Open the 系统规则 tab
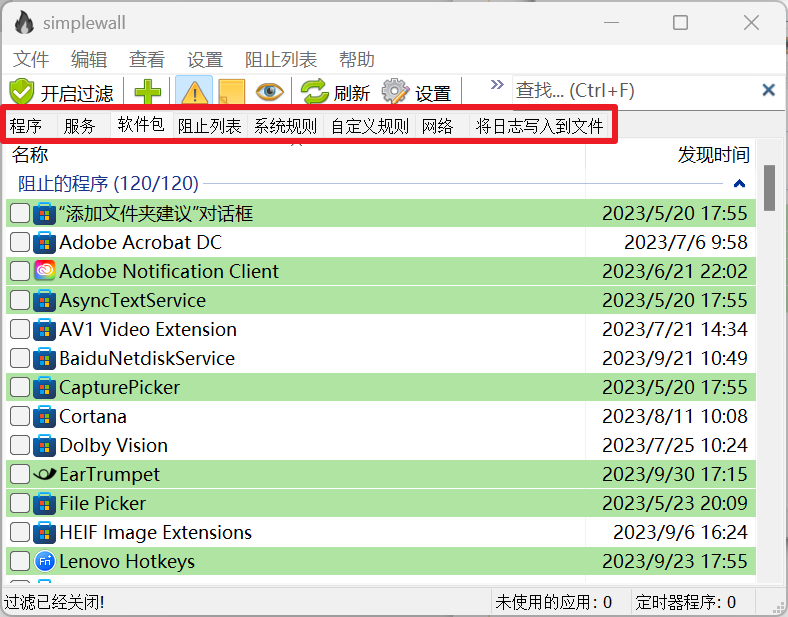Viewport: 788px width, 617px height. (x=285, y=126)
